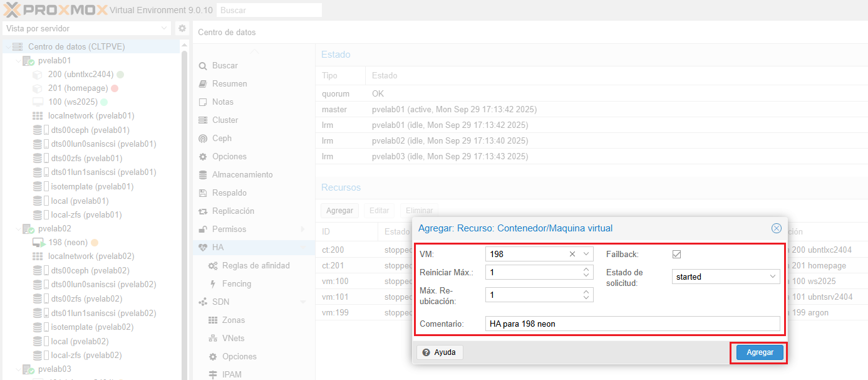The width and height of the screenshot is (868, 380).
Task: Toggle the Failback checkbox
Action: [676, 254]
